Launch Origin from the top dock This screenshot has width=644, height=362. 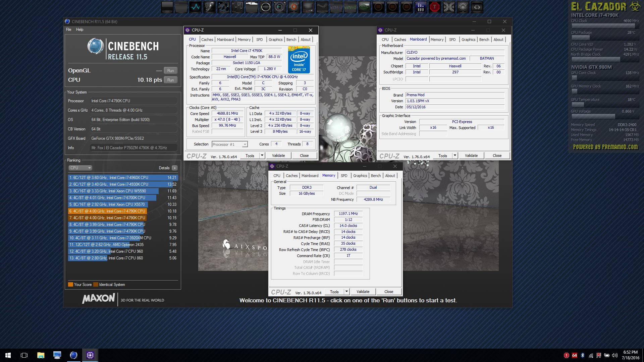pos(294,7)
